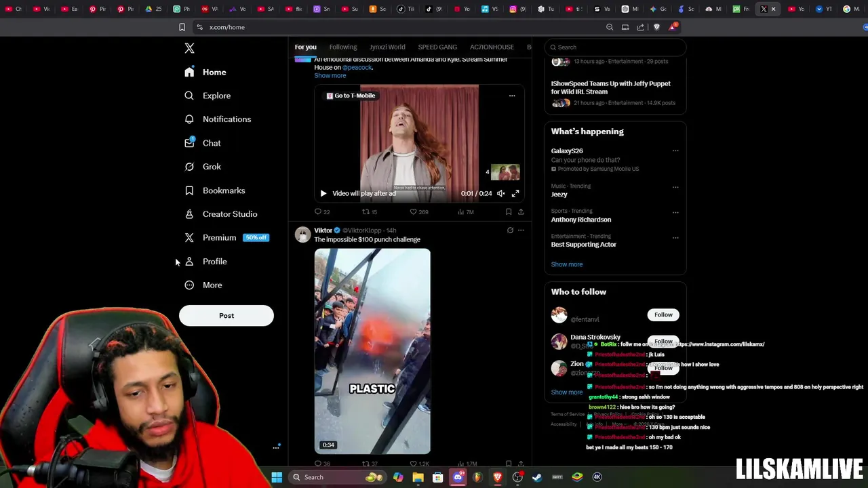Show more Who to follow suggestions
Viewport: 868px width, 488px height.
click(567, 392)
